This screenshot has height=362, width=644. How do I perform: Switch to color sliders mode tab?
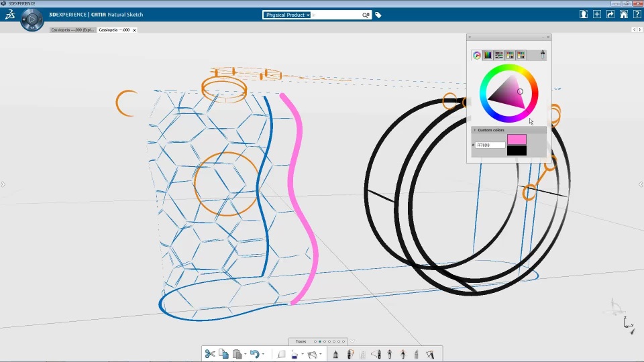click(498, 55)
